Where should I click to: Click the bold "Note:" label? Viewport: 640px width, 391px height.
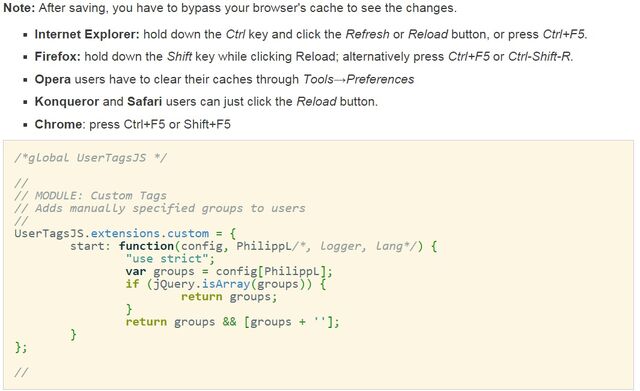point(19,8)
